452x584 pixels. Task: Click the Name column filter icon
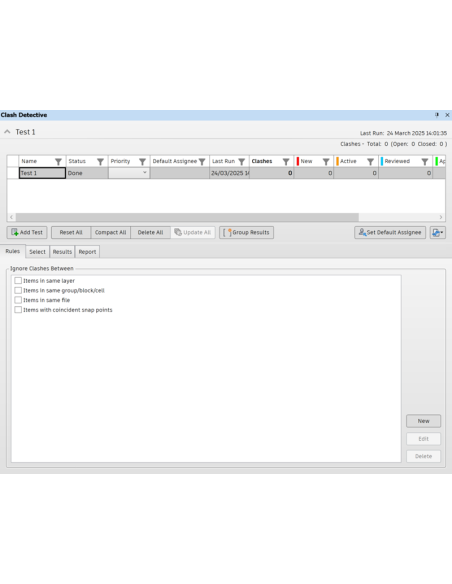coord(58,161)
